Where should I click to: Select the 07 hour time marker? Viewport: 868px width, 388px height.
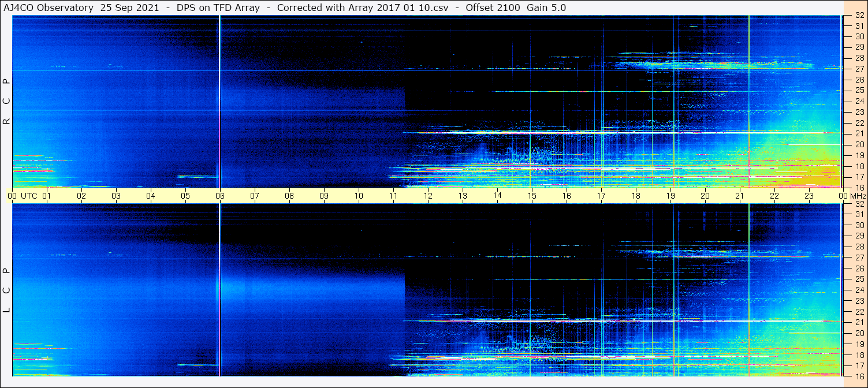(255, 196)
